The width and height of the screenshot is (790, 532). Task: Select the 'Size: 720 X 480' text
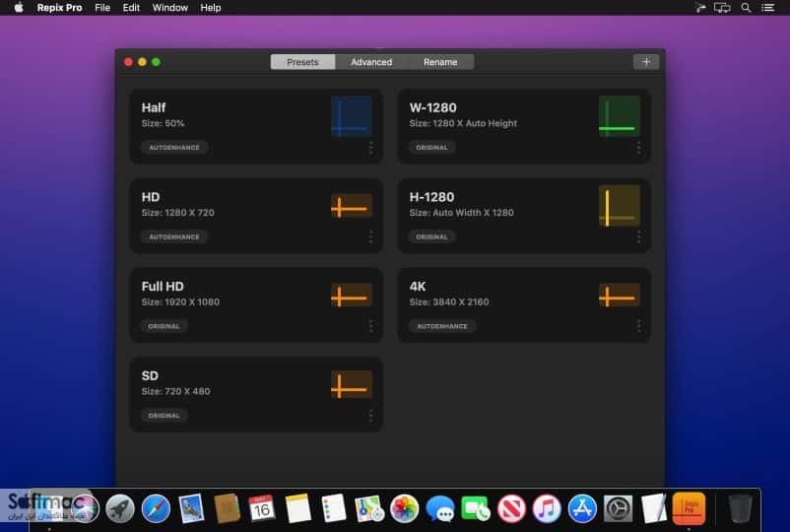point(176,391)
